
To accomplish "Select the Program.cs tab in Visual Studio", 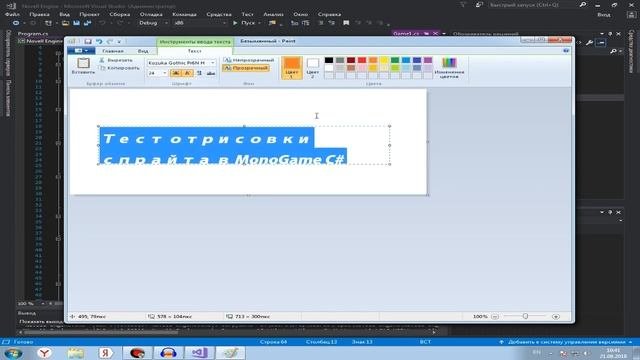I will pyautogui.click(x=33, y=34).
